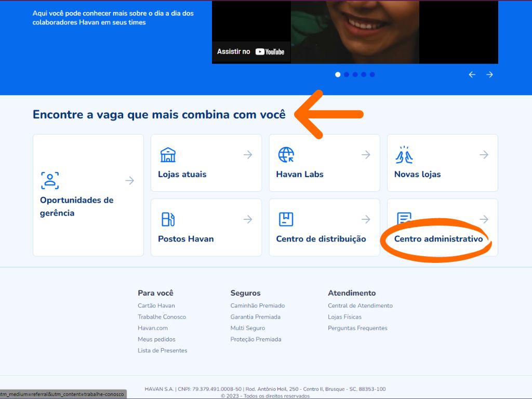Click the © 2023 copyright notice
The width and height of the screenshot is (532, 399).
click(x=265, y=396)
